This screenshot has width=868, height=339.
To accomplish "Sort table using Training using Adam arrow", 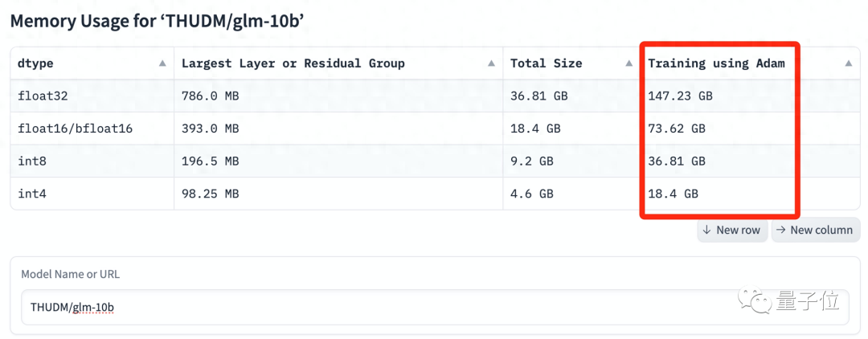I will click(848, 63).
